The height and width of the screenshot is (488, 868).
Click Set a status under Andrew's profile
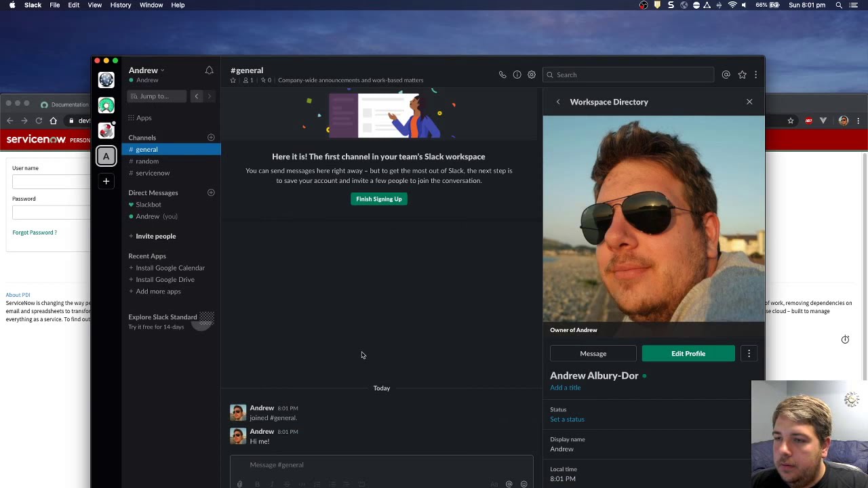coord(567,419)
